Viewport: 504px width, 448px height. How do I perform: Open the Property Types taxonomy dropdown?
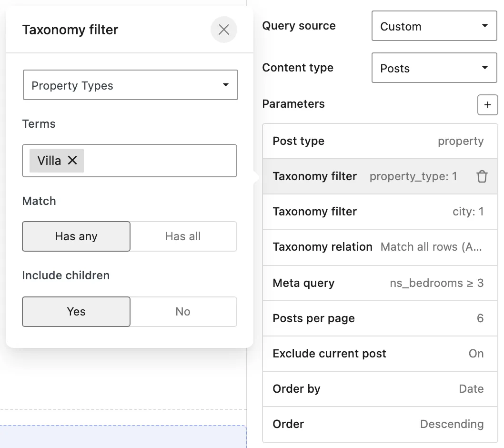(x=130, y=85)
